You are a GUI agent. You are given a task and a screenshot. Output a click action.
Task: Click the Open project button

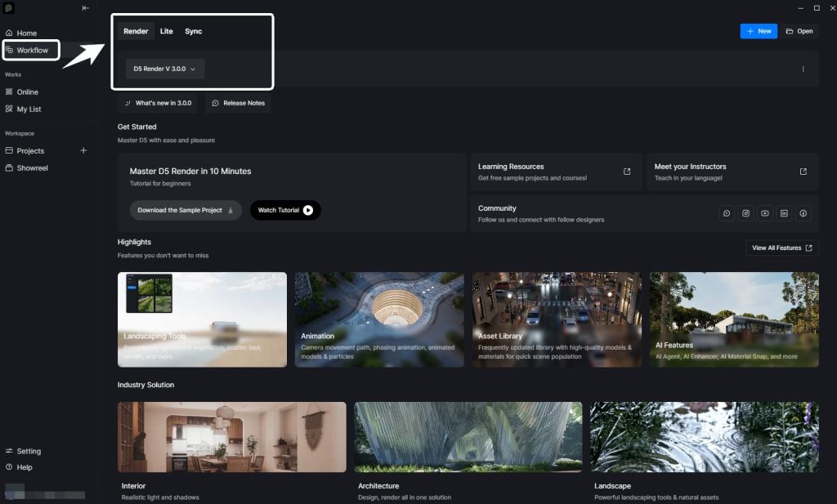(x=799, y=31)
